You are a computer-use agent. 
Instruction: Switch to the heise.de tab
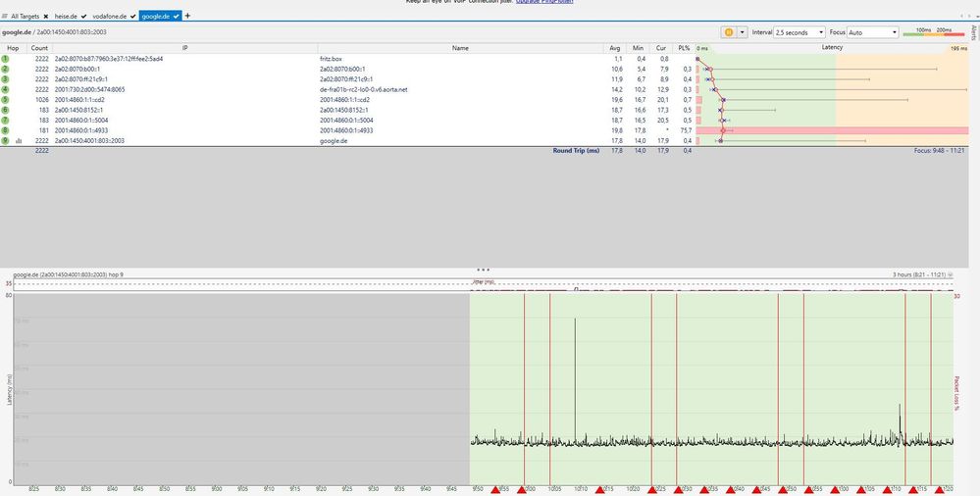coord(66,16)
